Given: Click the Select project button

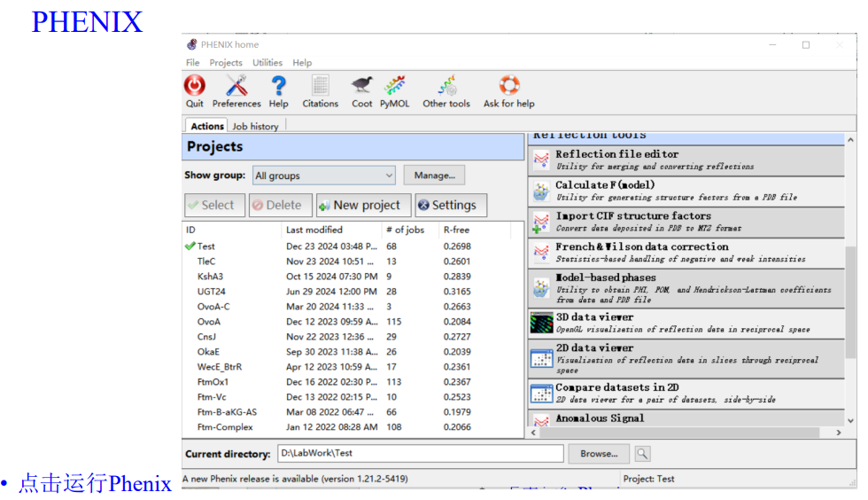Looking at the screenshot, I should point(214,205).
